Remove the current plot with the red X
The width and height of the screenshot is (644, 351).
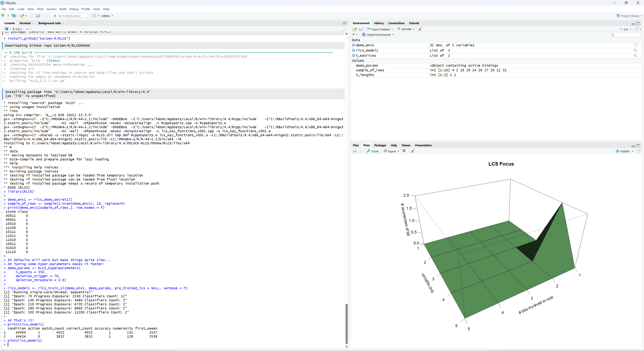[x=404, y=151]
